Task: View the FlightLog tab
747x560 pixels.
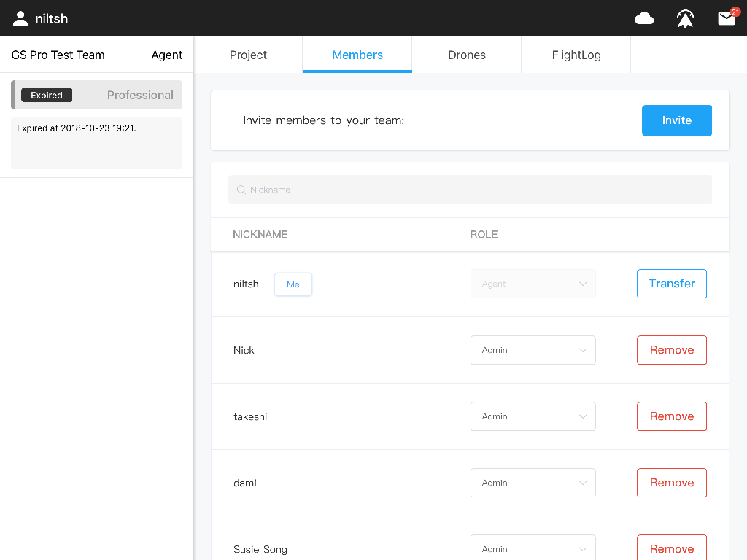Action: click(x=576, y=55)
